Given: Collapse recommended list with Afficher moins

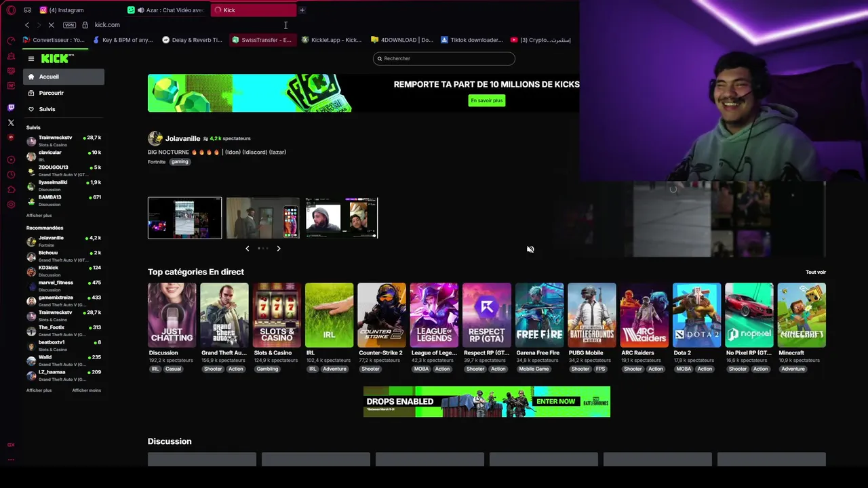Looking at the screenshot, I should (x=86, y=390).
